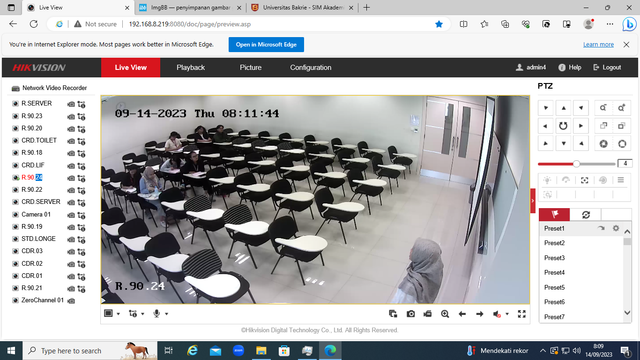This screenshot has height=360, width=640.
Task: Click the Learn more link
Action: click(x=598, y=44)
